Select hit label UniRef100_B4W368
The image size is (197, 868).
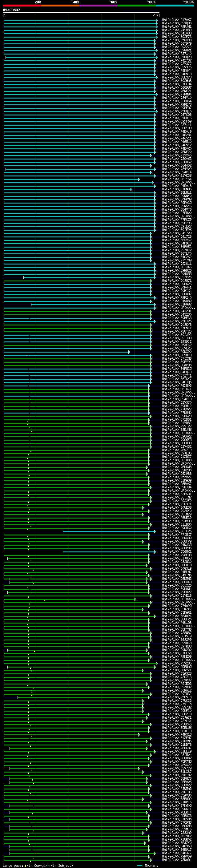(176, 846)
